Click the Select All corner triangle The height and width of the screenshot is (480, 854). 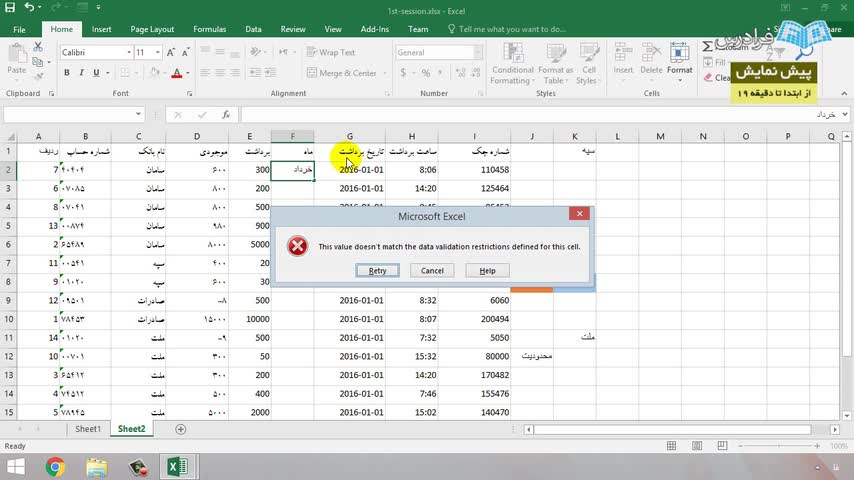[x=9, y=136]
